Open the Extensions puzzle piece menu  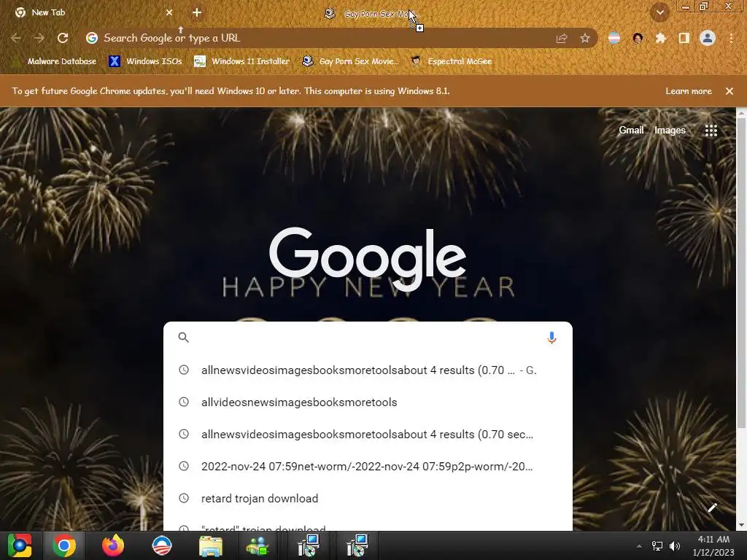pos(661,38)
